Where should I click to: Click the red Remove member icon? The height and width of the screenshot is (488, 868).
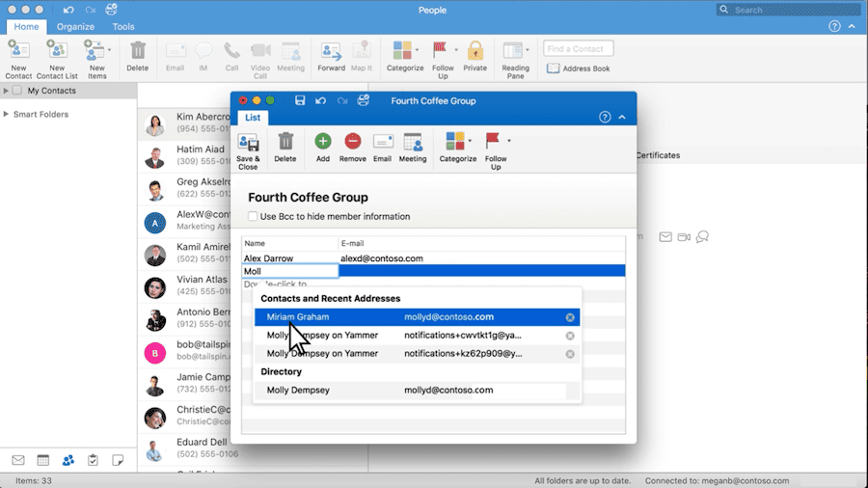(353, 141)
